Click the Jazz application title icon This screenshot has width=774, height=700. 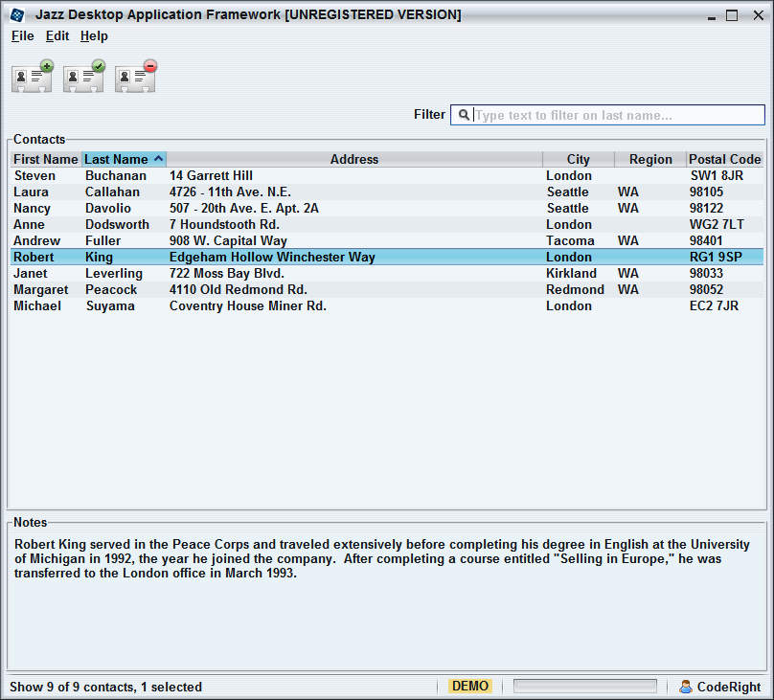[17, 15]
